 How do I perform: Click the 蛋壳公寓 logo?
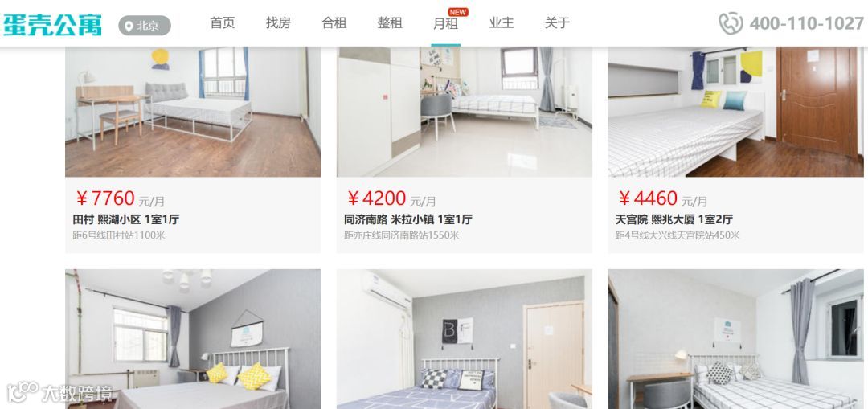[x=52, y=24]
